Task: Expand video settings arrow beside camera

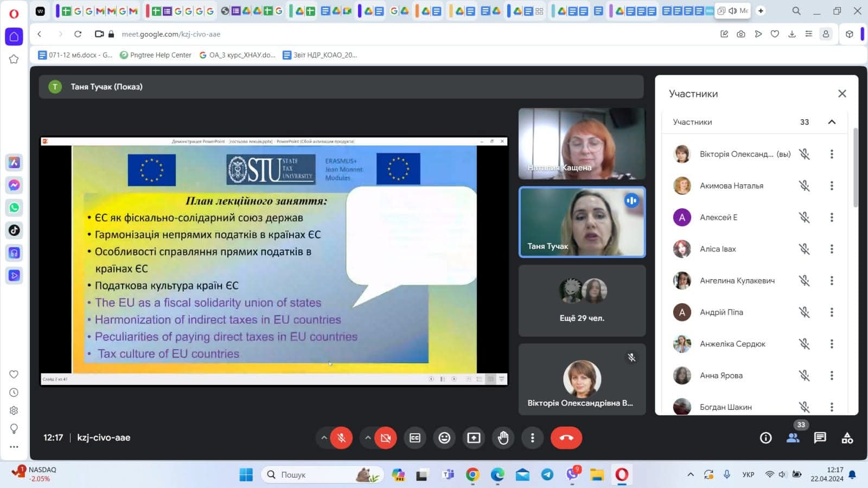Action: pyautogui.click(x=368, y=438)
